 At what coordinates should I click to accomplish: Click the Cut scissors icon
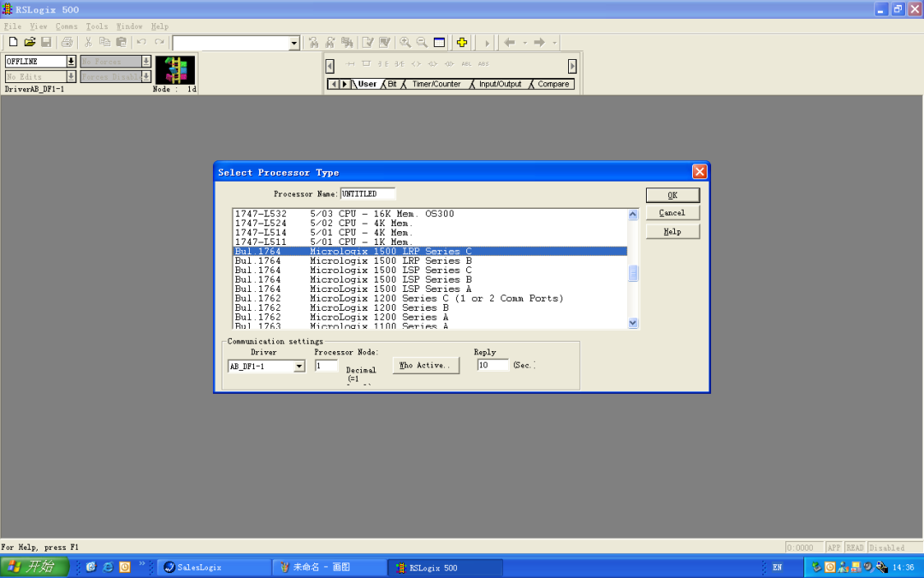tap(88, 43)
